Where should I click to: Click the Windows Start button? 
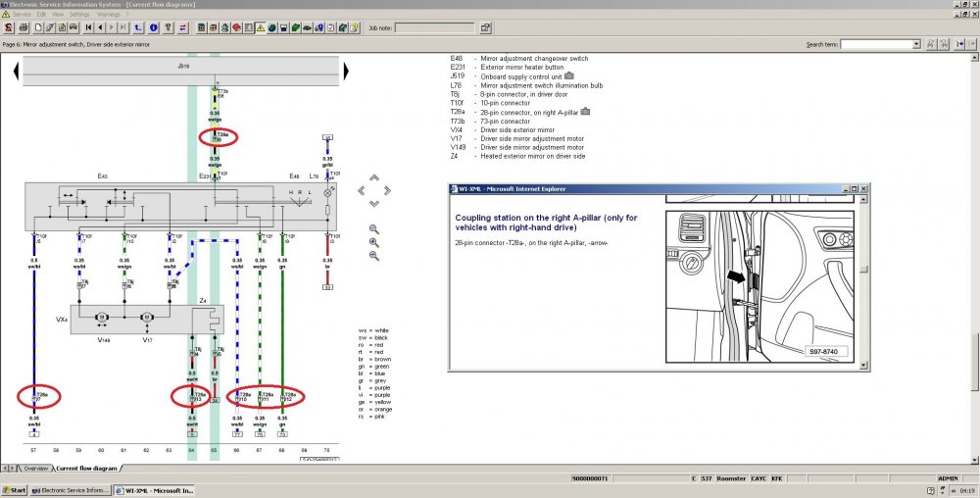15,490
